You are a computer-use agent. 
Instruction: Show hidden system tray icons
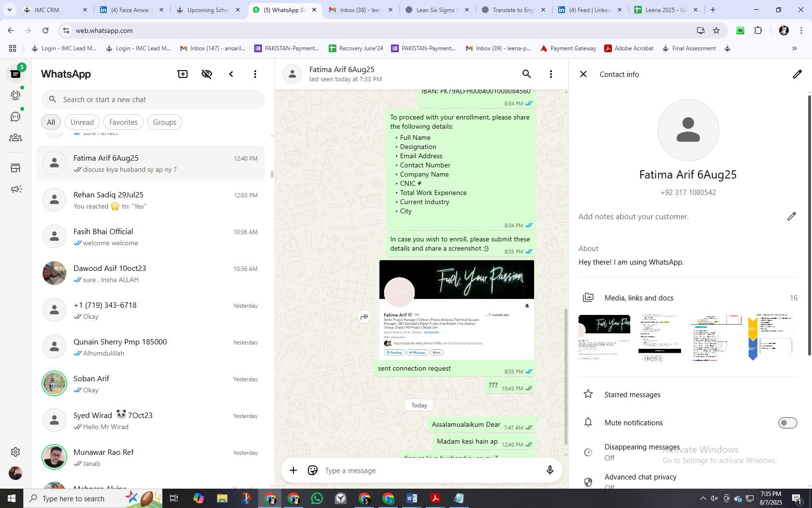(703, 498)
